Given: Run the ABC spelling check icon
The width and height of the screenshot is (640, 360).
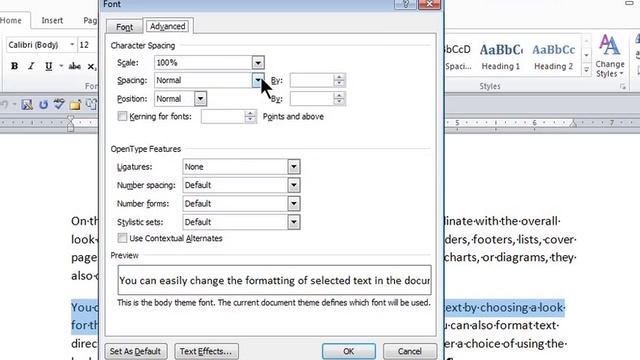Looking at the screenshot, I should 59,104.
